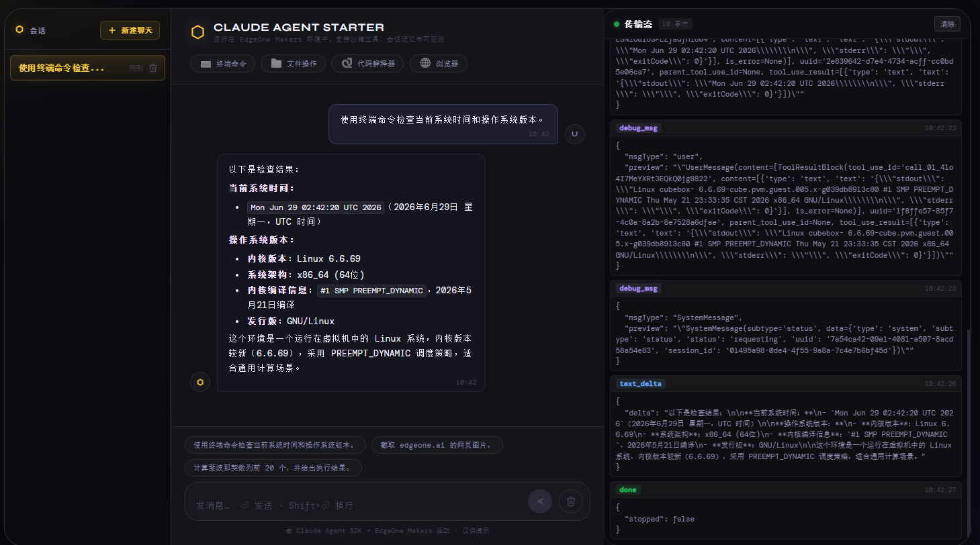The width and height of the screenshot is (980, 545).
Task: Click the 当前系统时间 heading
Action: 261,188
